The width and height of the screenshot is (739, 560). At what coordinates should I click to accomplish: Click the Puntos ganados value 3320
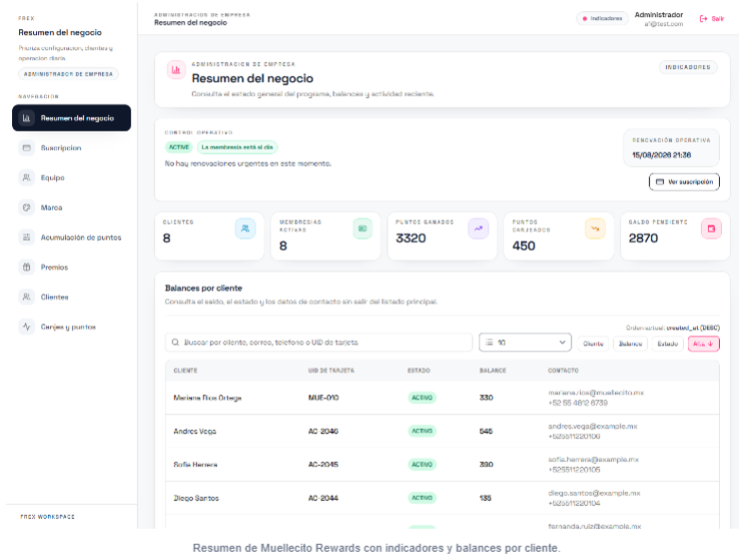[410, 239]
